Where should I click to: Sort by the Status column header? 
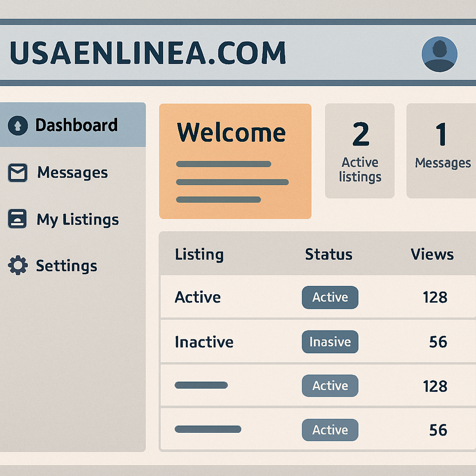tap(329, 255)
